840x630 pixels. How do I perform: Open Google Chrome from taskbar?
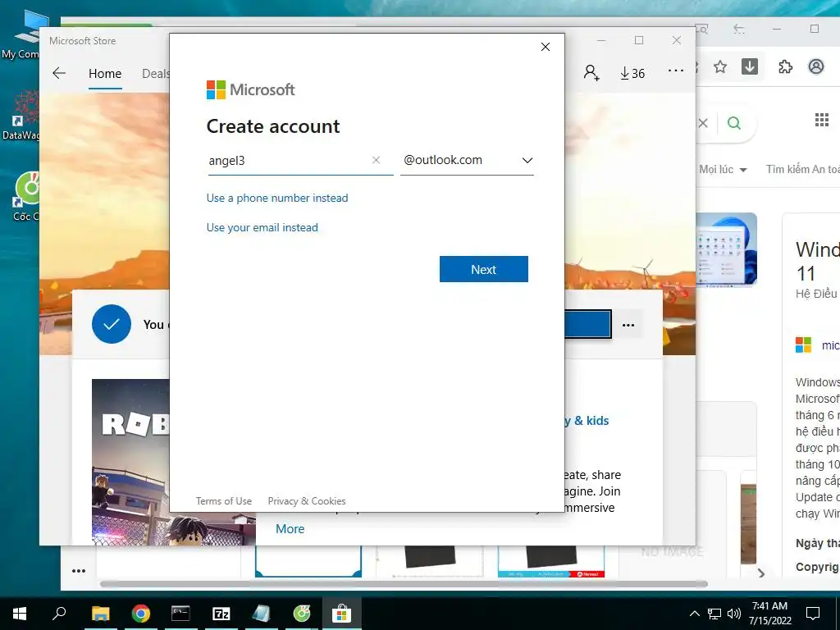tap(141, 614)
